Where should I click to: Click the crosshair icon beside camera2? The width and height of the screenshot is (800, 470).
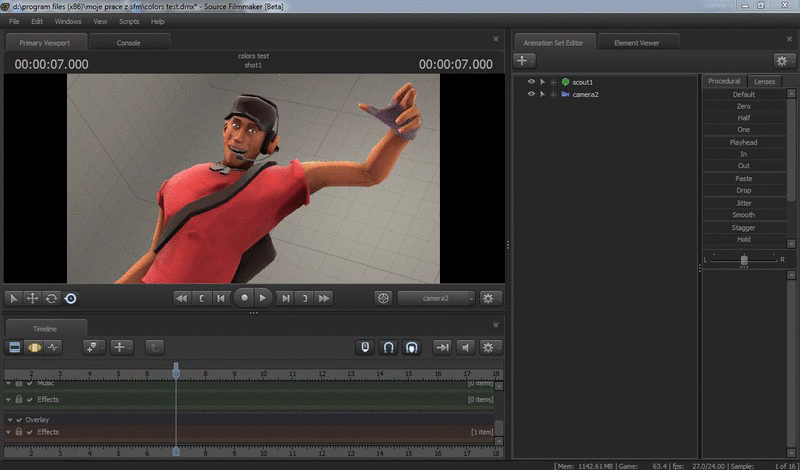click(383, 298)
